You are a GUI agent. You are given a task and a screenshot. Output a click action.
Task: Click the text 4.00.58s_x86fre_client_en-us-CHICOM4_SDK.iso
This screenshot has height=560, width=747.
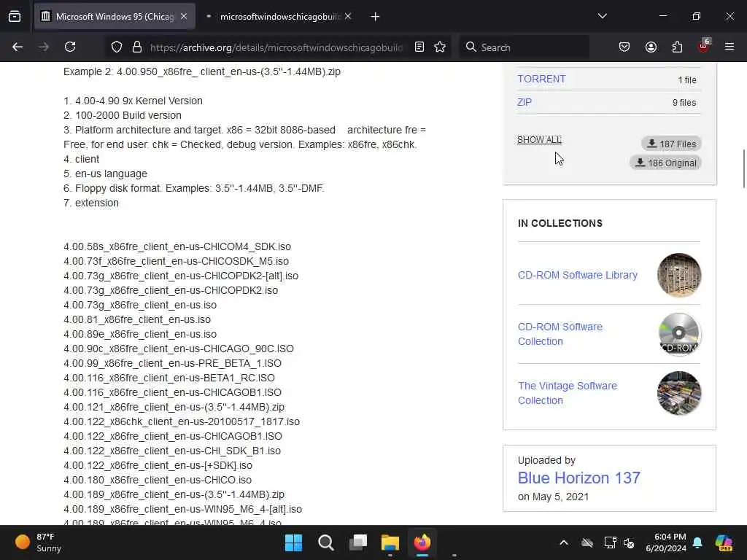coord(177,246)
